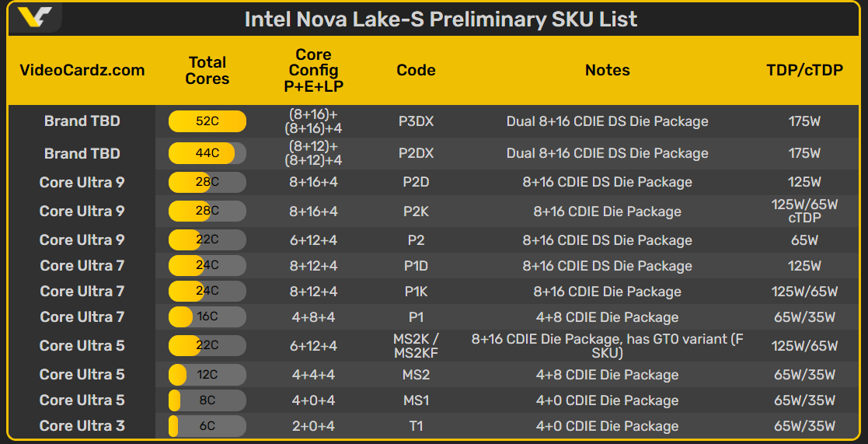Click the 28C bar in the P2D row
868x444 pixels.
tap(207, 182)
